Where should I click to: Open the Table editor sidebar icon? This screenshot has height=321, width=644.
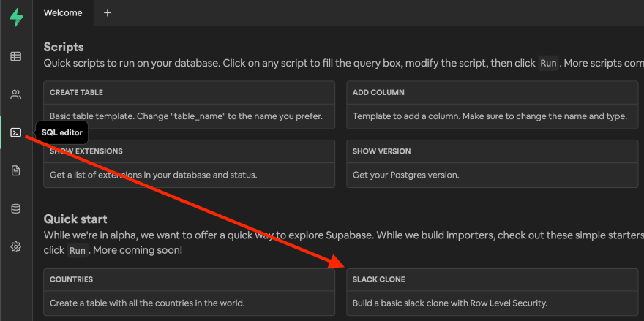pyautogui.click(x=15, y=56)
